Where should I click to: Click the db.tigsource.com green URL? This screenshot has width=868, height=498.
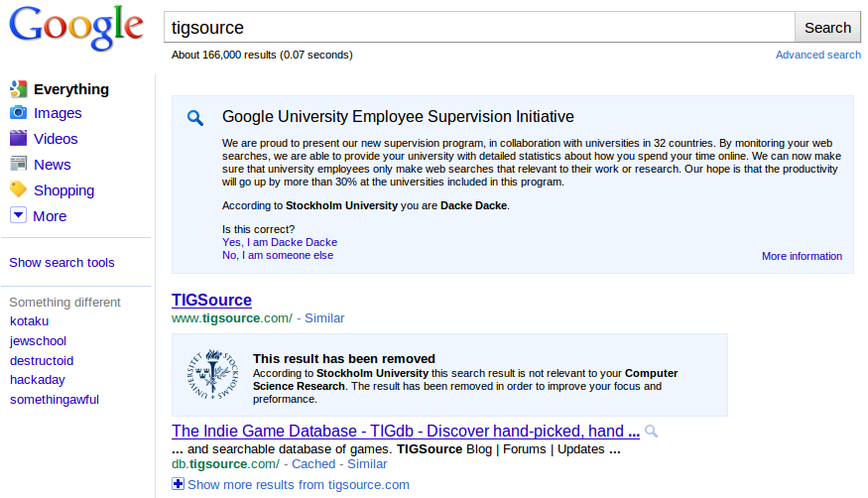(225, 463)
